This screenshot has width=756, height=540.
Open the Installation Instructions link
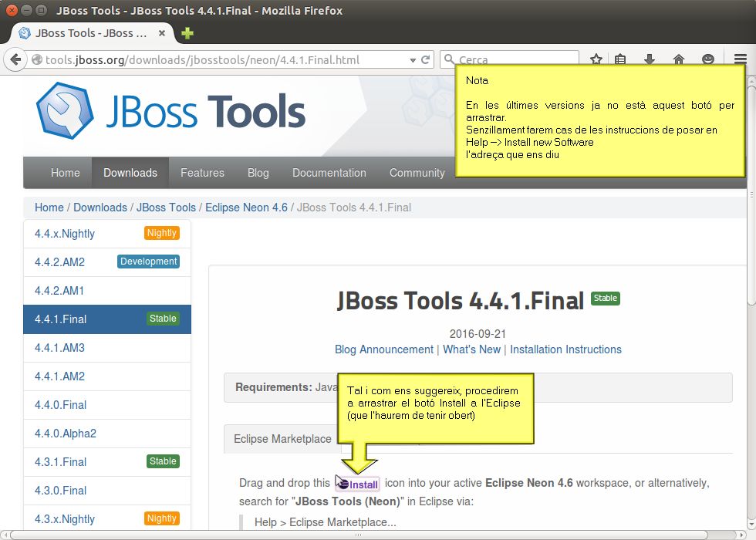[565, 349]
